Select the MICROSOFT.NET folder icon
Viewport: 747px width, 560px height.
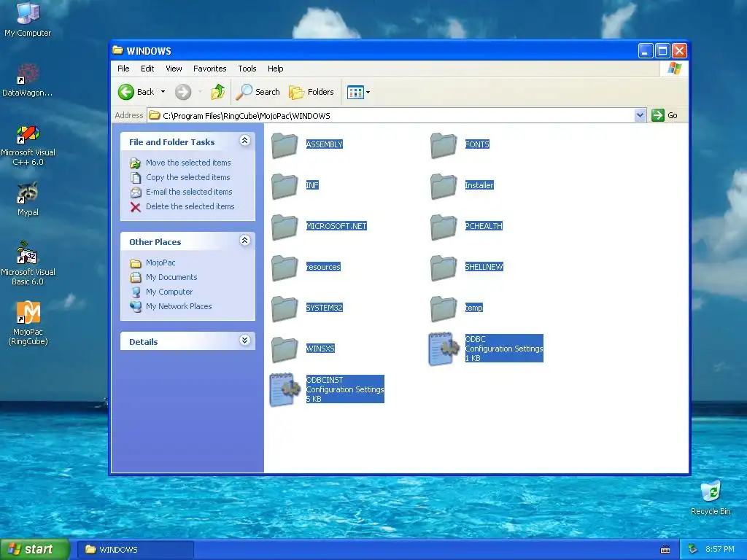tap(285, 227)
